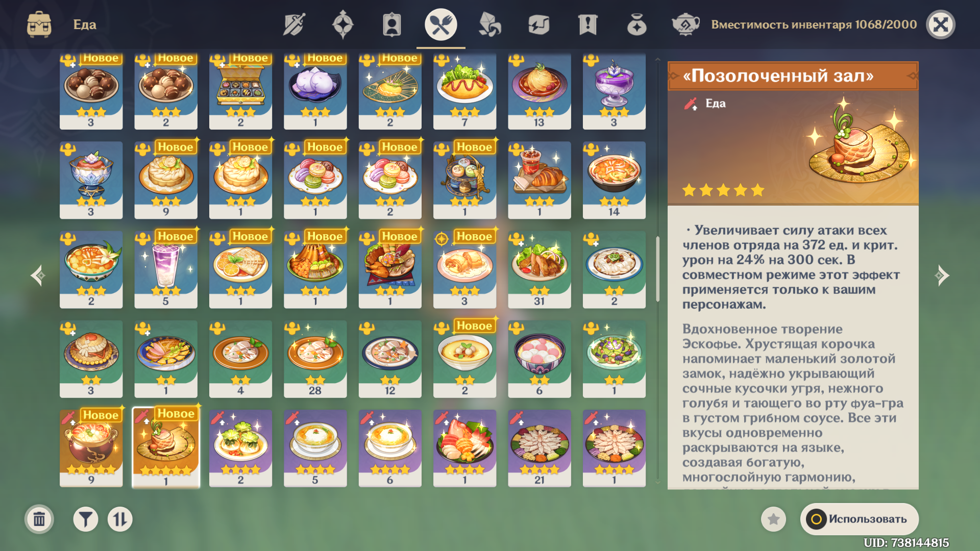
Task: Open the Materials tab with leaf icon
Action: click(490, 24)
